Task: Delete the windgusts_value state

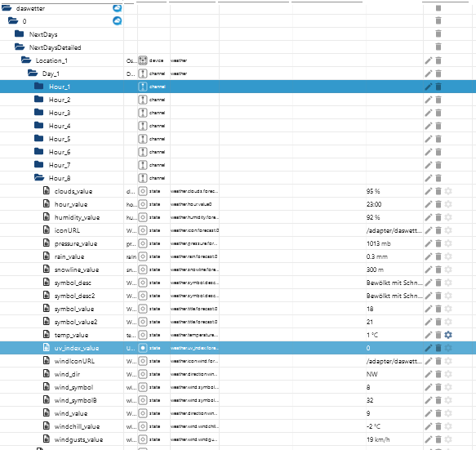Action: (x=438, y=439)
